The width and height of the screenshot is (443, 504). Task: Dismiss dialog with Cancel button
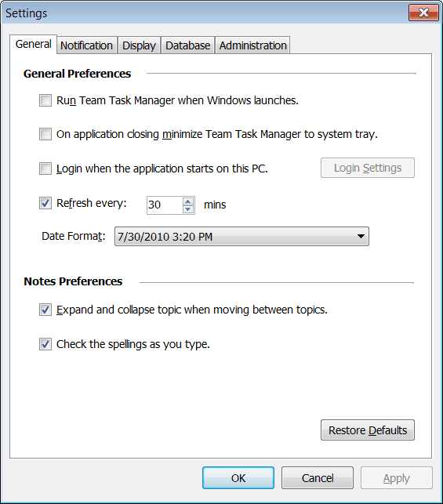click(318, 478)
